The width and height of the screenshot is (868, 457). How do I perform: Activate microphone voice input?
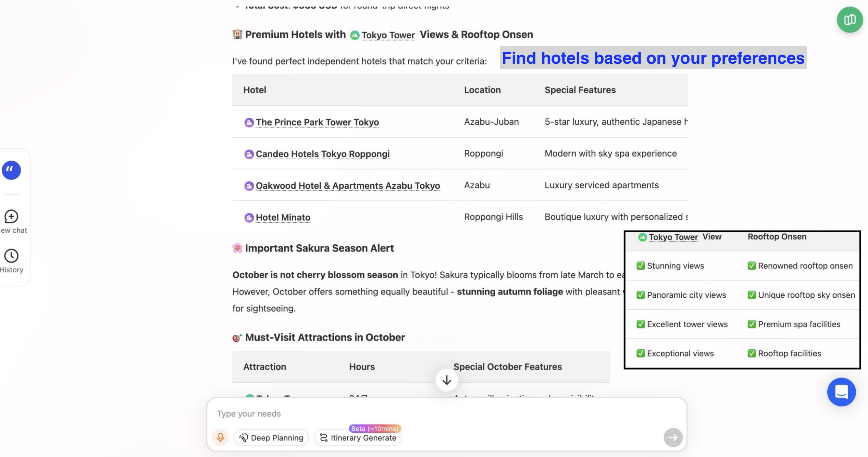(x=220, y=437)
